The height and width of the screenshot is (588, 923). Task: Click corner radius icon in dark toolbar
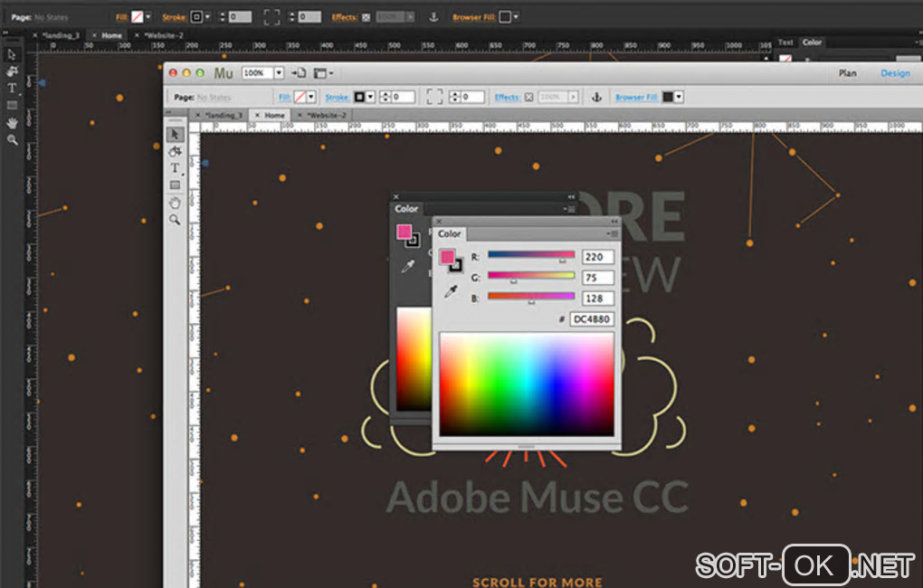click(271, 17)
